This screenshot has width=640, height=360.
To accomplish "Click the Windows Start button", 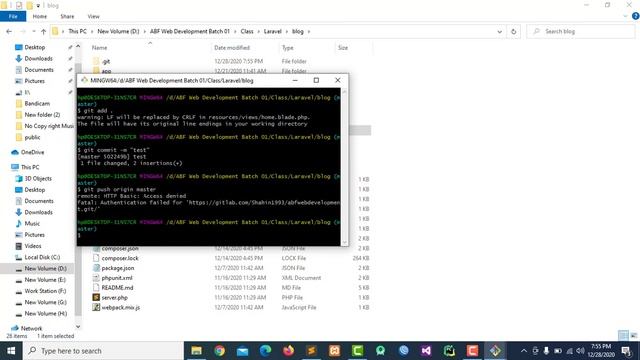I will tap(11, 351).
